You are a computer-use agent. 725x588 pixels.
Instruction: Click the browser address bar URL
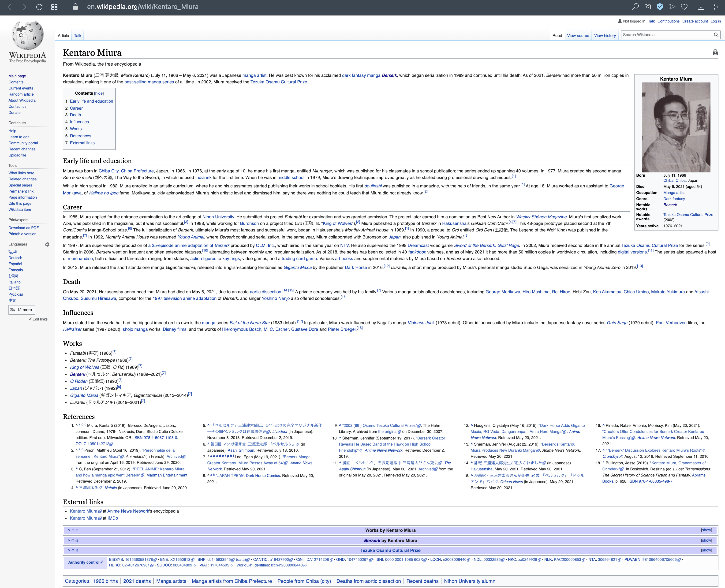point(143,7)
